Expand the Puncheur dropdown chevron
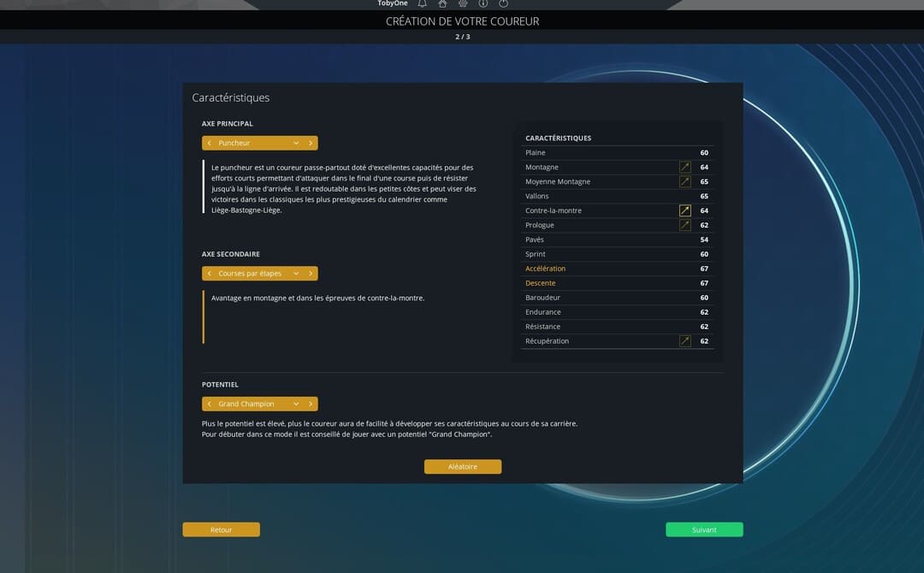 tap(296, 143)
